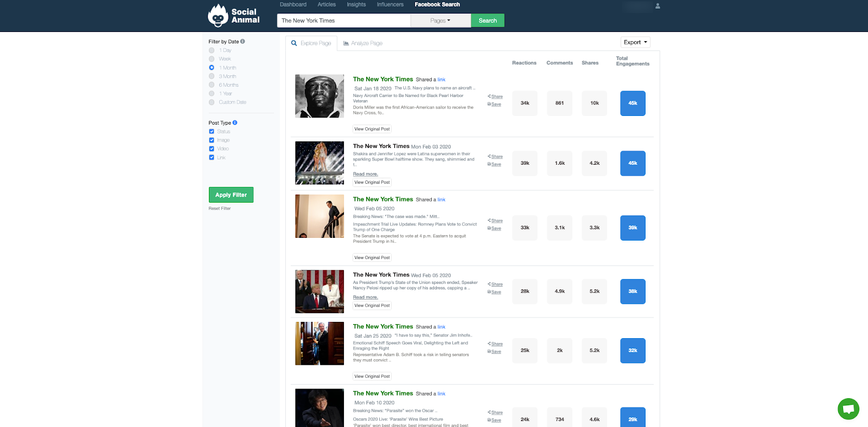Click the Comments column header
This screenshot has height=427, width=868.
coord(560,63)
